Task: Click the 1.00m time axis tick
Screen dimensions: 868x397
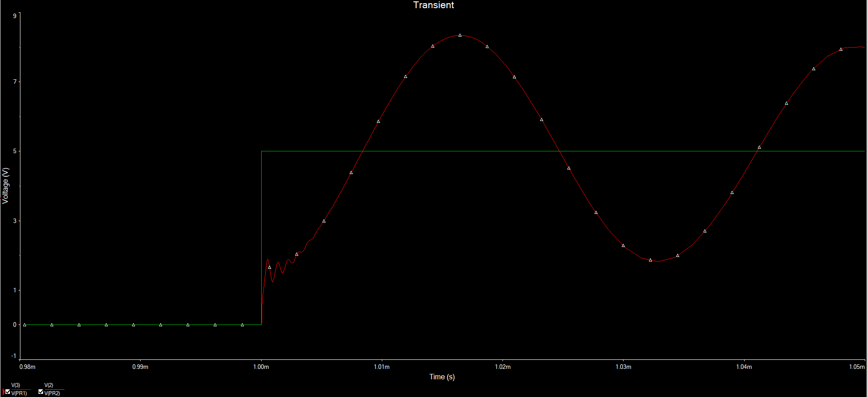Action: [261, 367]
